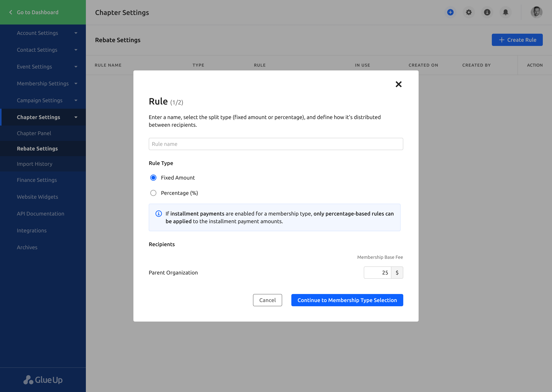Click the Cancel button
The height and width of the screenshot is (392, 552).
[267, 300]
